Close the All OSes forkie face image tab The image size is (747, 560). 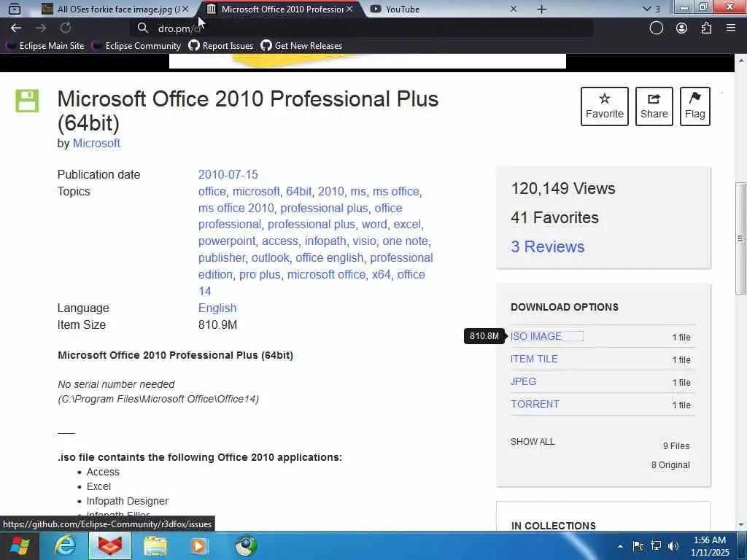185,9
